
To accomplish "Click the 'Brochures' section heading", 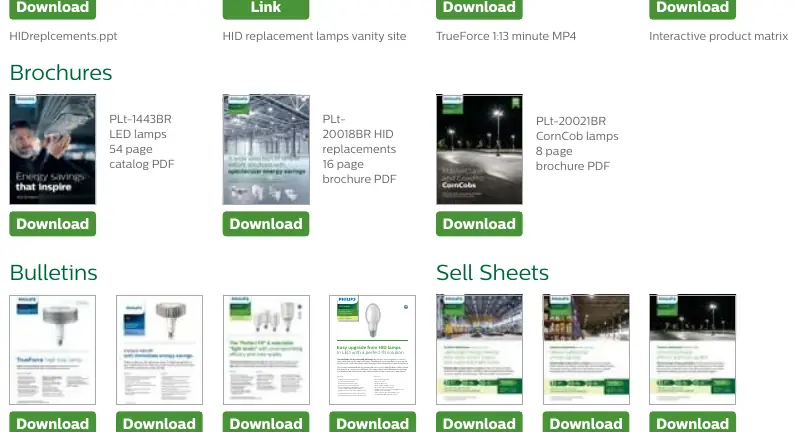I will click(61, 73).
